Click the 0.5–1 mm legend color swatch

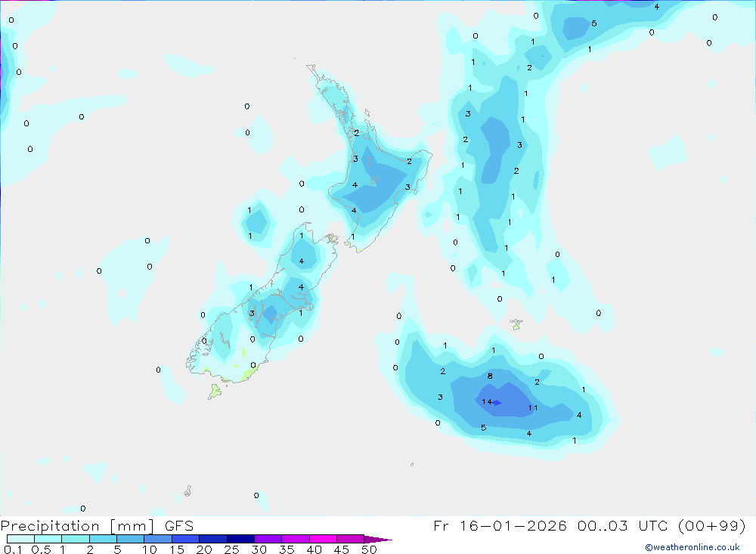48,539
